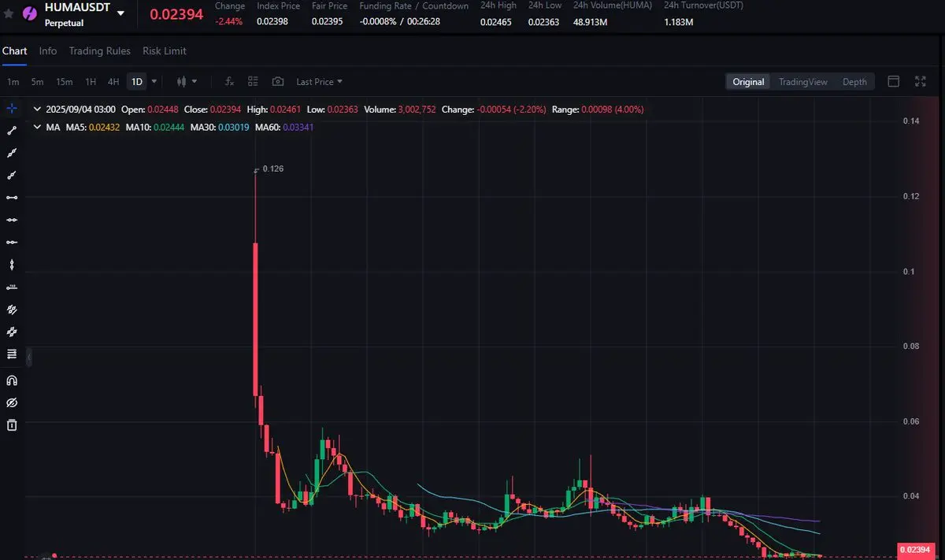Switch to Depth chart view

coord(854,82)
